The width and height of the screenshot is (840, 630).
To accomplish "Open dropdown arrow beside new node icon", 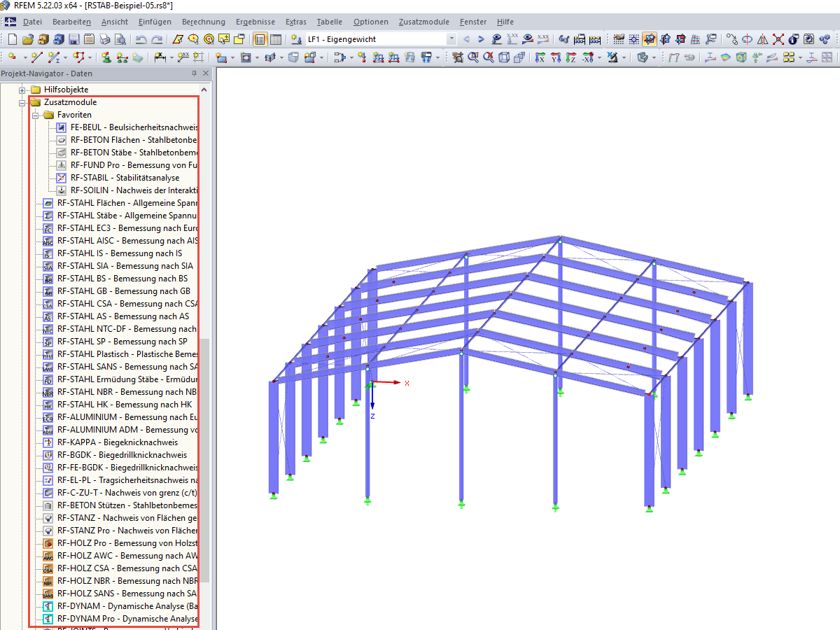I will click(x=24, y=57).
